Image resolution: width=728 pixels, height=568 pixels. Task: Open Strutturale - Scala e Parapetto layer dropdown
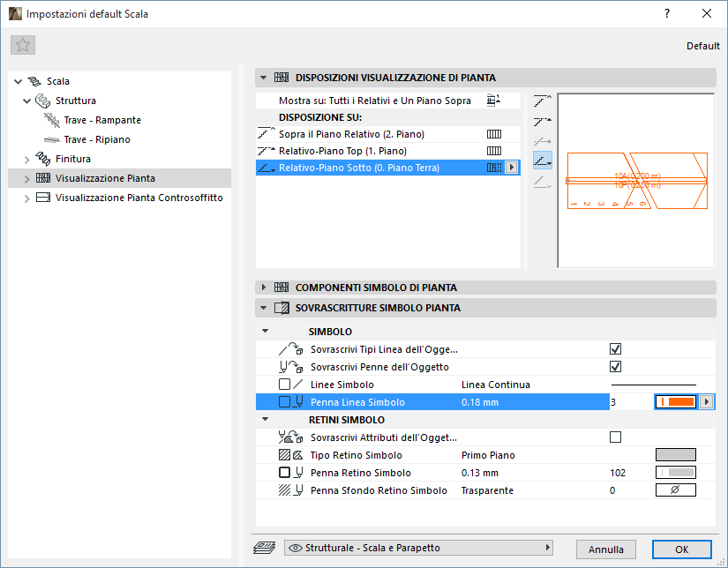(418, 548)
